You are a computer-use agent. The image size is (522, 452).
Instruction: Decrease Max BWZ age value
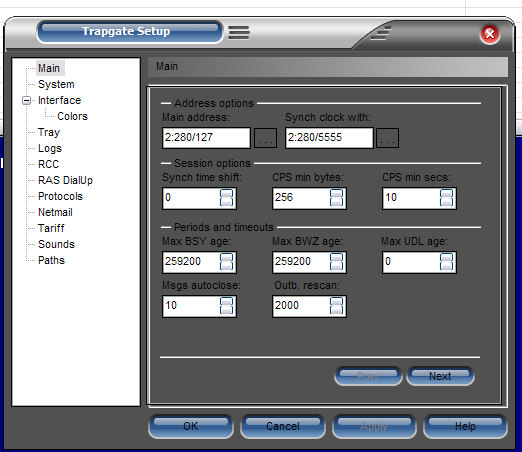coord(336,266)
